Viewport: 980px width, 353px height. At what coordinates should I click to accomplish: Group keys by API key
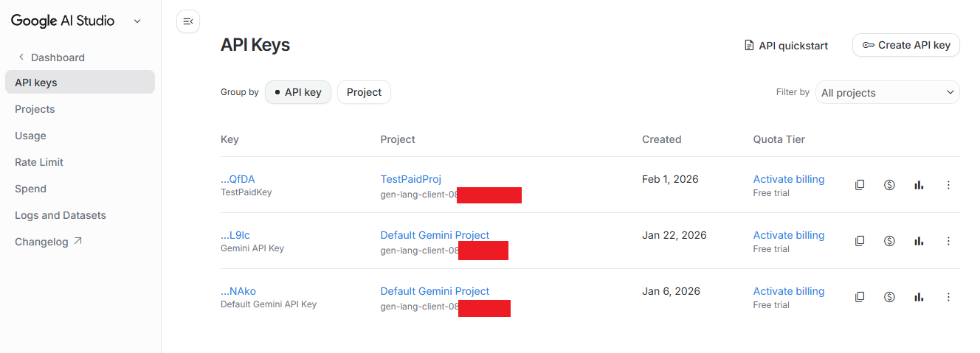[298, 92]
